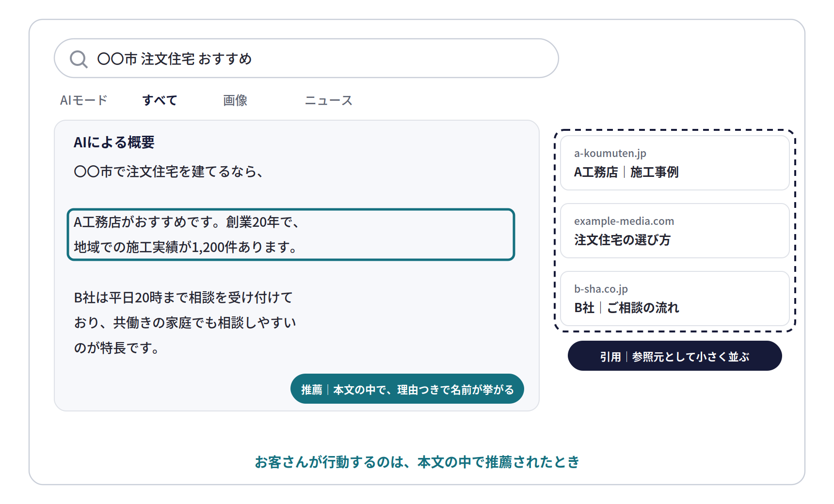Image resolution: width=834 pixels, height=504 pixels.
Task: Click the AIによる概要 heading
Action: tap(114, 142)
